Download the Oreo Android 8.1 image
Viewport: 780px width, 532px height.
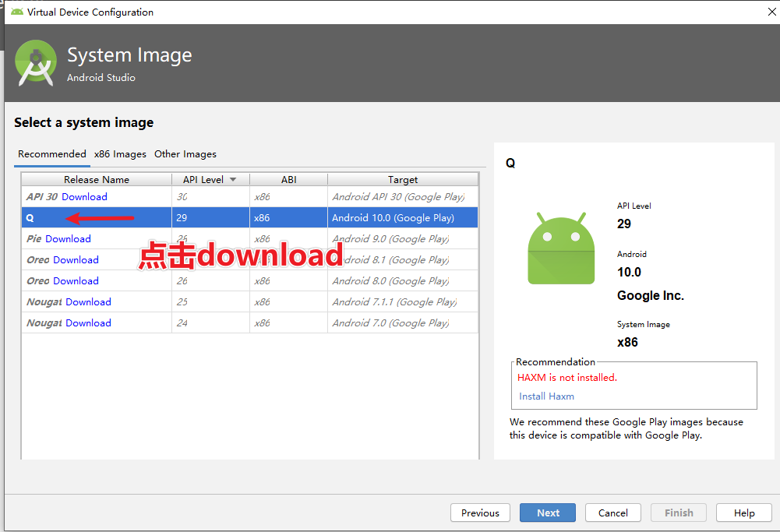pyautogui.click(x=76, y=260)
